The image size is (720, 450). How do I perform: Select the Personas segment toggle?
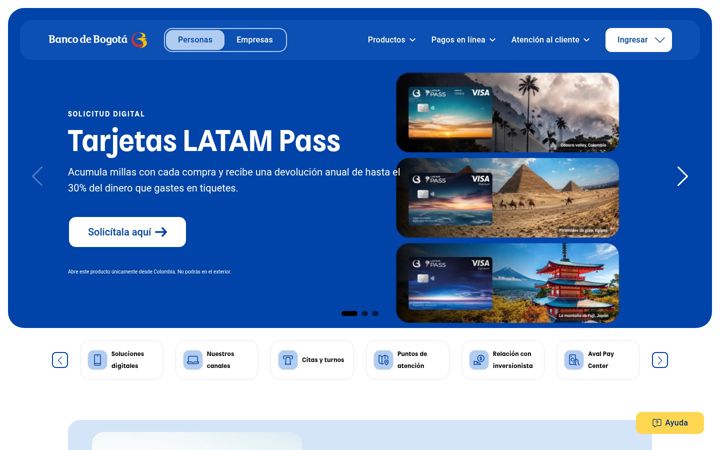coord(195,40)
